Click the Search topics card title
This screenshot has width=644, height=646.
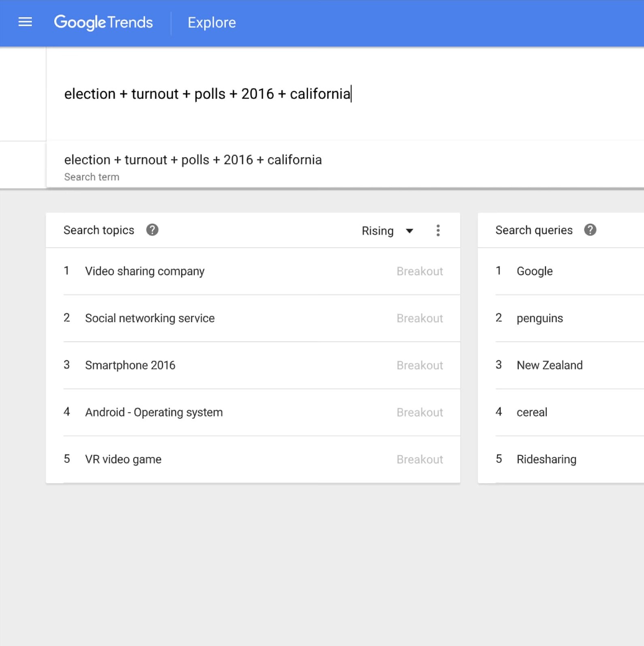click(99, 230)
